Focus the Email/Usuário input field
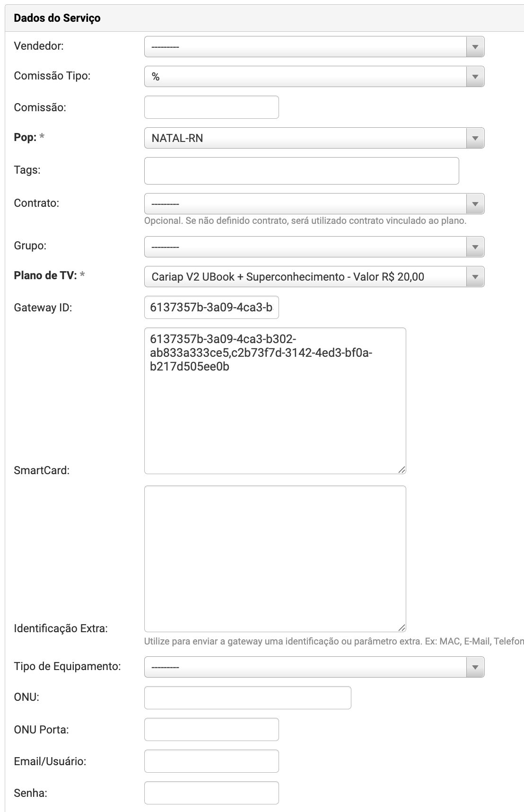The image size is (524, 812). click(211, 761)
